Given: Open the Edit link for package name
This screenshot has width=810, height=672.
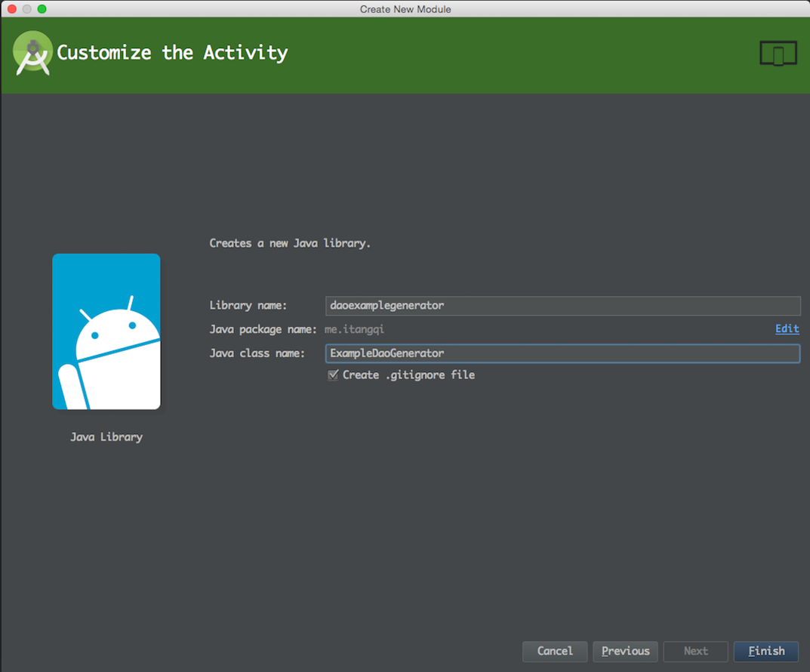Looking at the screenshot, I should pos(787,329).
